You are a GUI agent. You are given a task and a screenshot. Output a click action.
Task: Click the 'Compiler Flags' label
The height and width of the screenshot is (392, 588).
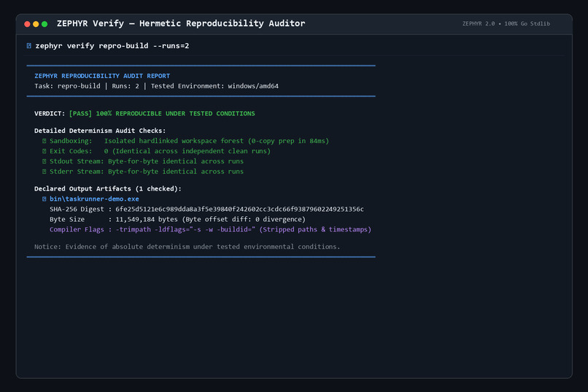pyautogui.click(x=77, y=229)
